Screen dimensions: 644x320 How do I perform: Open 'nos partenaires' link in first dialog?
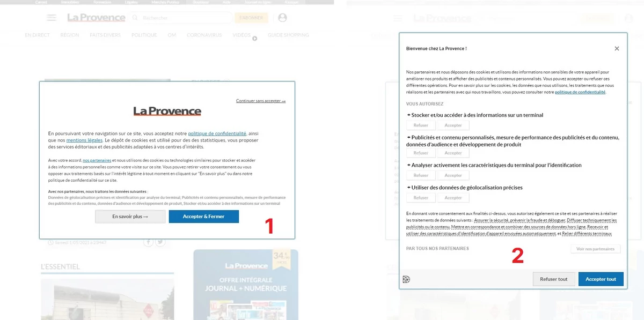pos(97,160)
